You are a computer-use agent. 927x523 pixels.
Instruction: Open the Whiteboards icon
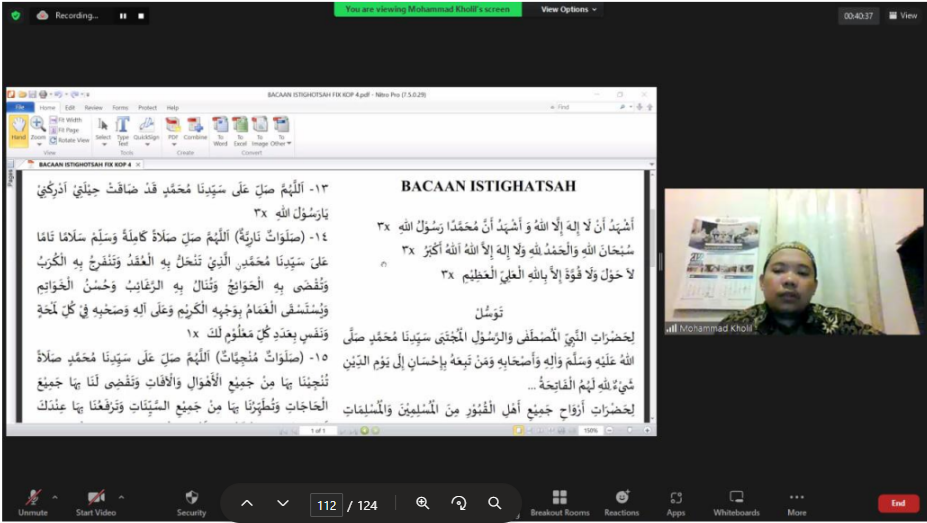pyautogui.click(x=736, y=501)
